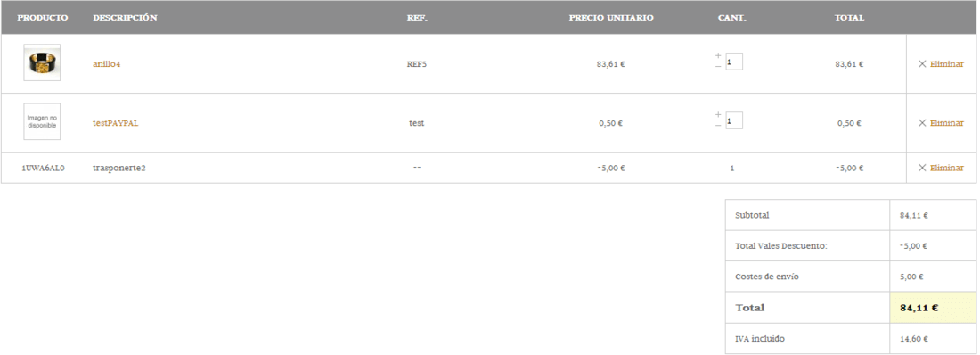Click Eliminar link for anillo4

(x=947, y=64)
